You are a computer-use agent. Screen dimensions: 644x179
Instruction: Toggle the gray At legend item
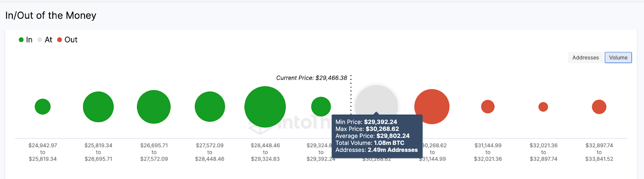pyautogui.click(x=45, y=40)
